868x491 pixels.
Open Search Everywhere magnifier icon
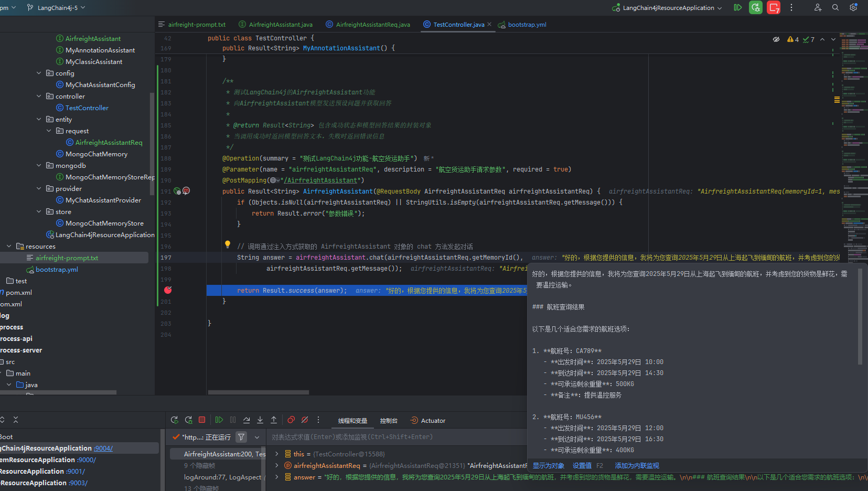[x=835, y=7]
